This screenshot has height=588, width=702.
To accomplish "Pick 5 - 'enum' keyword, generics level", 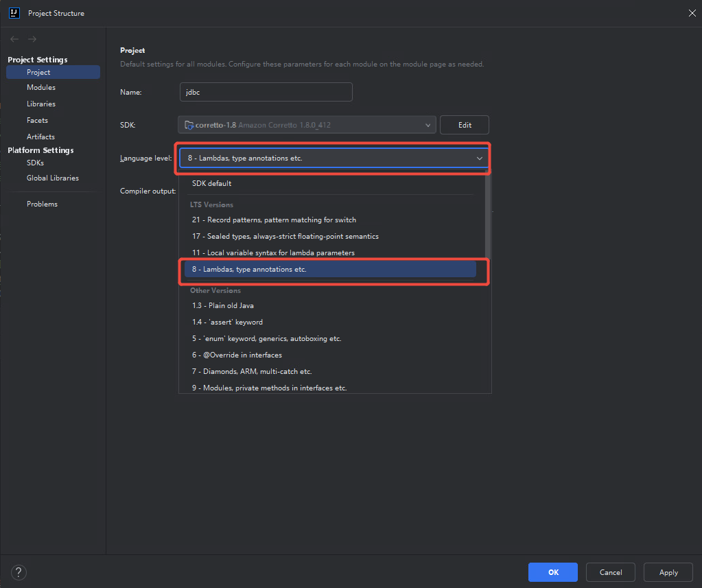I will coord(330,339).
